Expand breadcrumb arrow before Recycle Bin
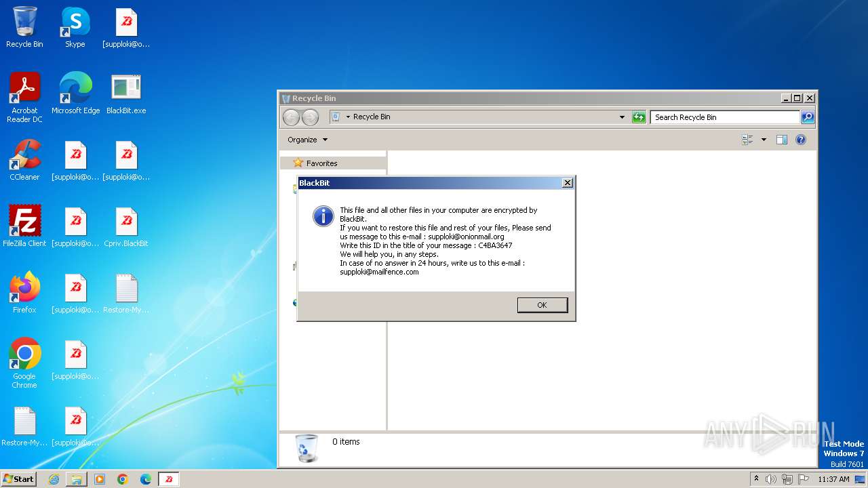The width and height of the screenshot is (868, 488). coord(348,117)
